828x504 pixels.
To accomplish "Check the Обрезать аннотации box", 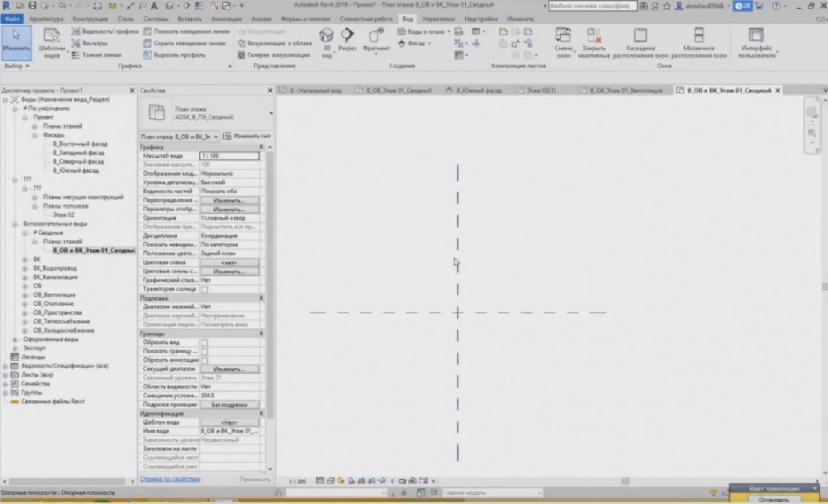I will [205, 360].
